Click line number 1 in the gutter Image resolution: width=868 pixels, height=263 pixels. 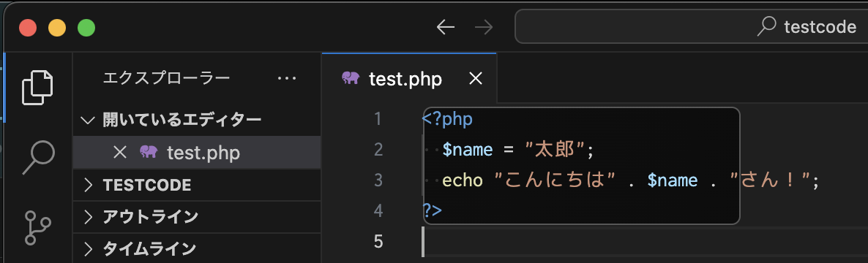pos(378,119)
